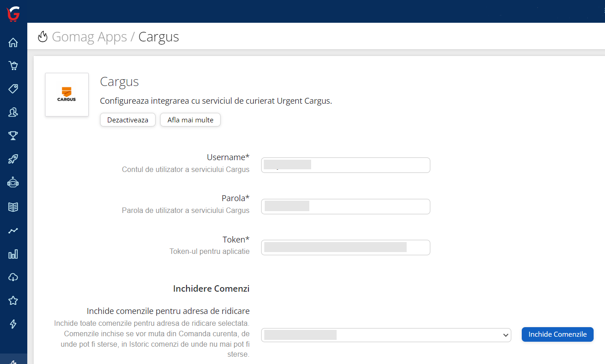The height and width of the screenshot is (364, 605).
Task: Open the bar chart reports icon
Action: 13,253
